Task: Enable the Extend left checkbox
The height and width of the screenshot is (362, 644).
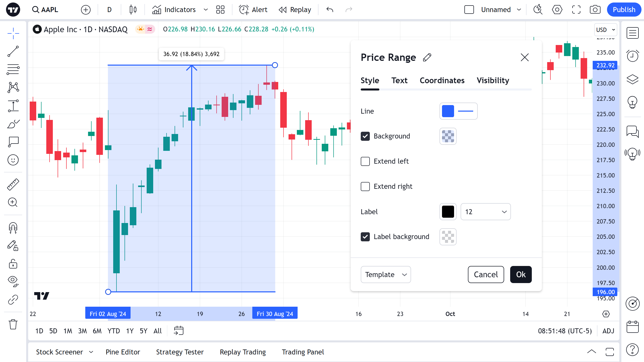Action: point(365,161)
